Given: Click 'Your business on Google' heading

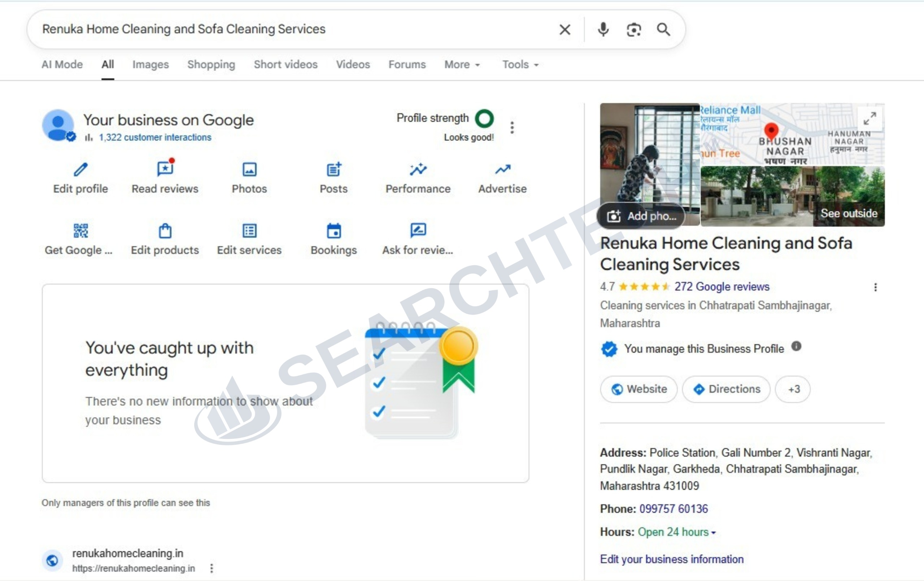Looking at the screenshot, I should pos(169,120).
